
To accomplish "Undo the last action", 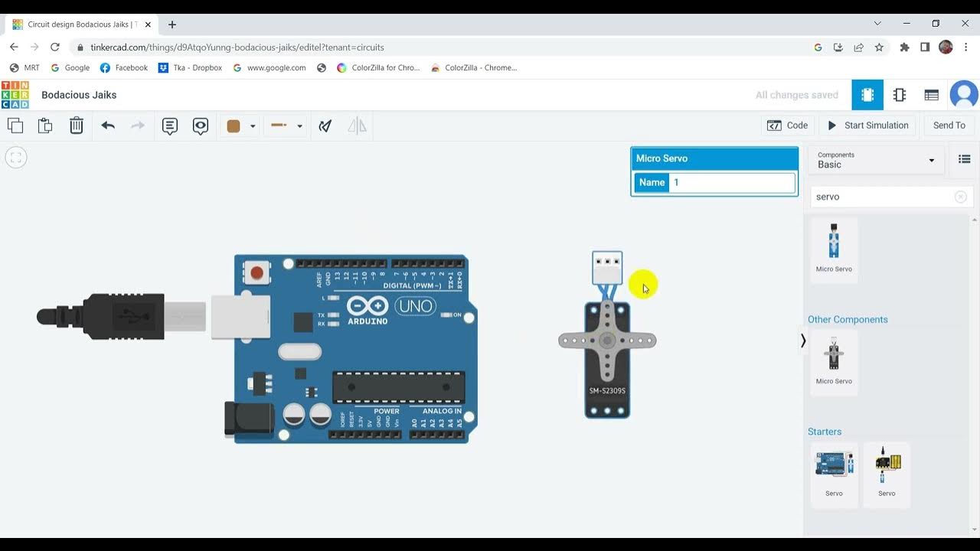I will [x=108, y=126].
